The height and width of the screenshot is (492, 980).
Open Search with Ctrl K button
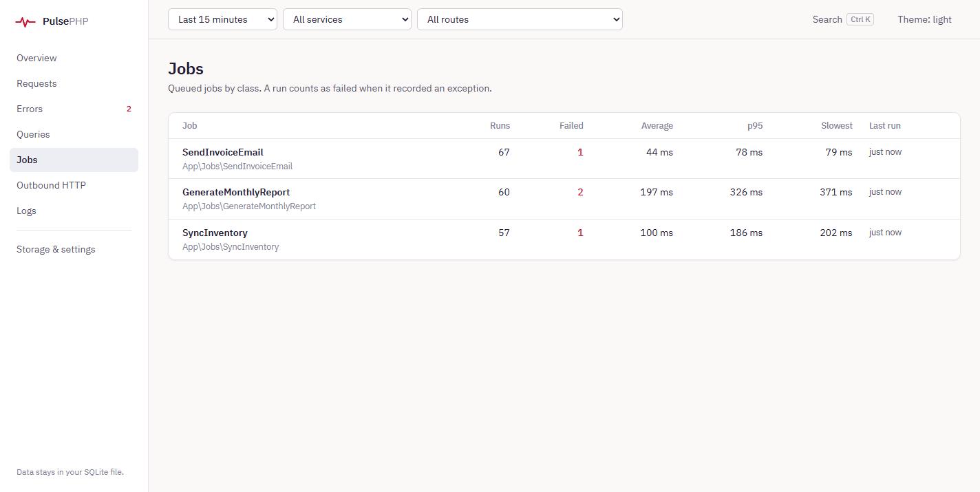pyautogui.click(x=843, y=19)
